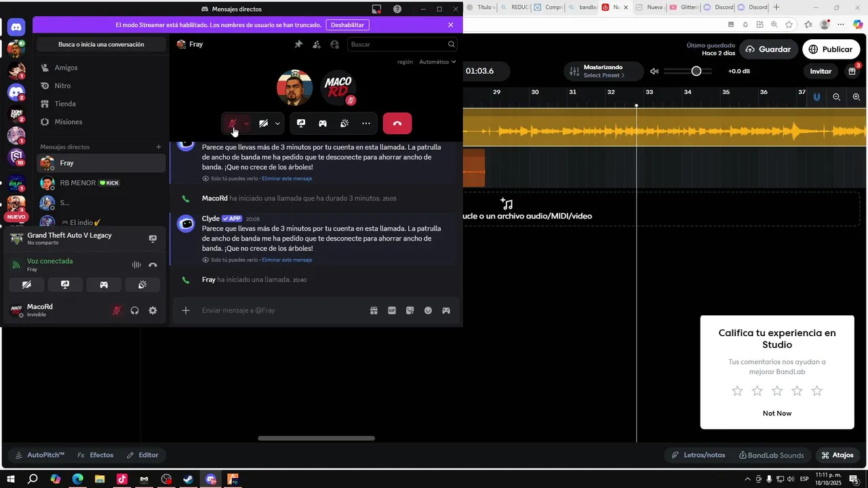The image size is (868, 488).
Task: Adjust the master volume slider knob
Action: 696,71
